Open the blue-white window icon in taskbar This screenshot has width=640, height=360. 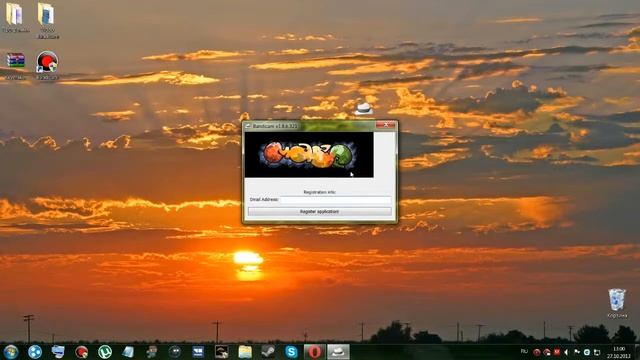click(198, 351)
